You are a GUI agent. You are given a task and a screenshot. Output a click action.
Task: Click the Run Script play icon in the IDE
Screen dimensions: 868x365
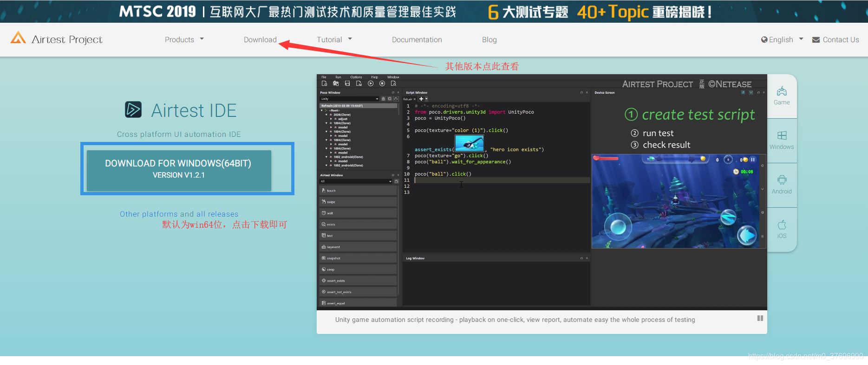[x=371, y=83]
